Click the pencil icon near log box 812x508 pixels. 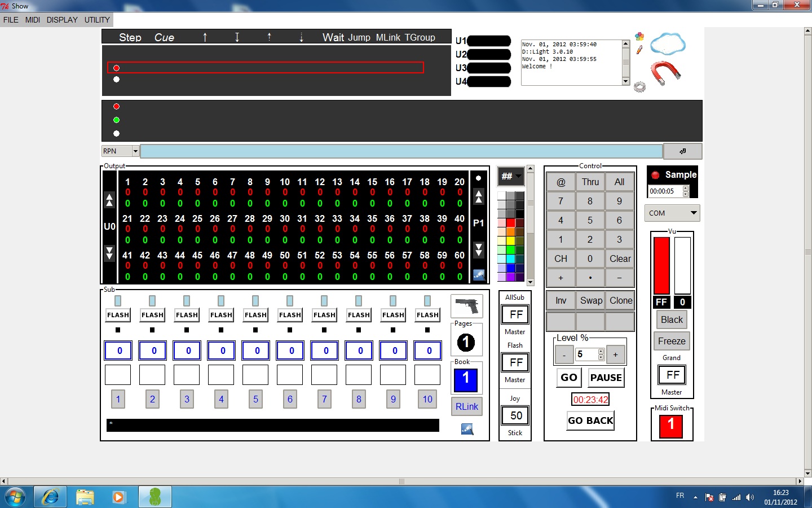click(639, 50)
